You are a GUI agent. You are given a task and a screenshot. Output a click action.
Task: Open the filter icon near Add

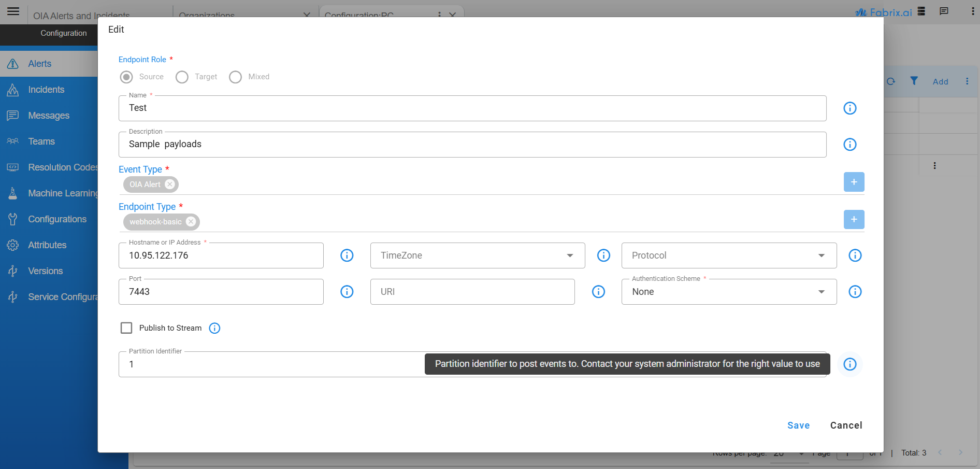pyautogui.click(x=914, y=81)
